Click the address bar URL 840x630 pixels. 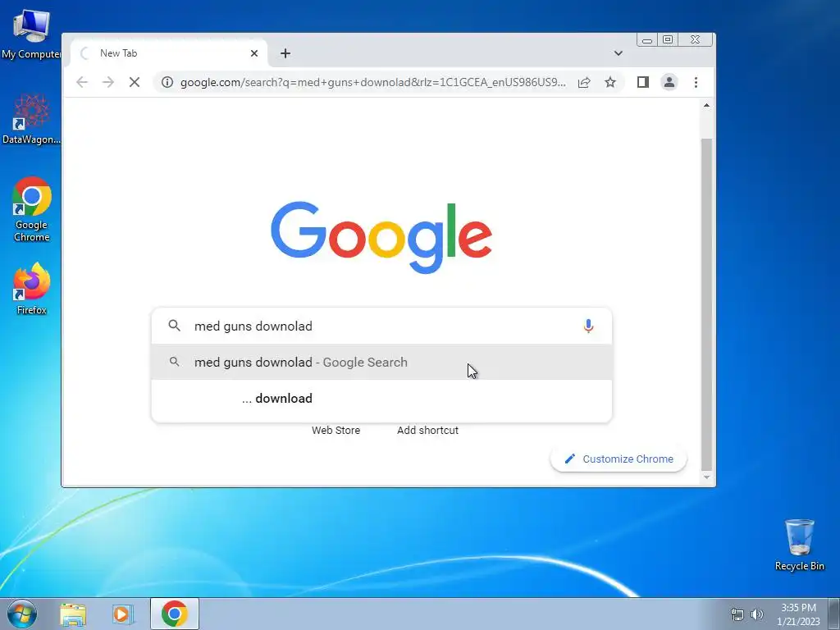[x=373, y=82]
